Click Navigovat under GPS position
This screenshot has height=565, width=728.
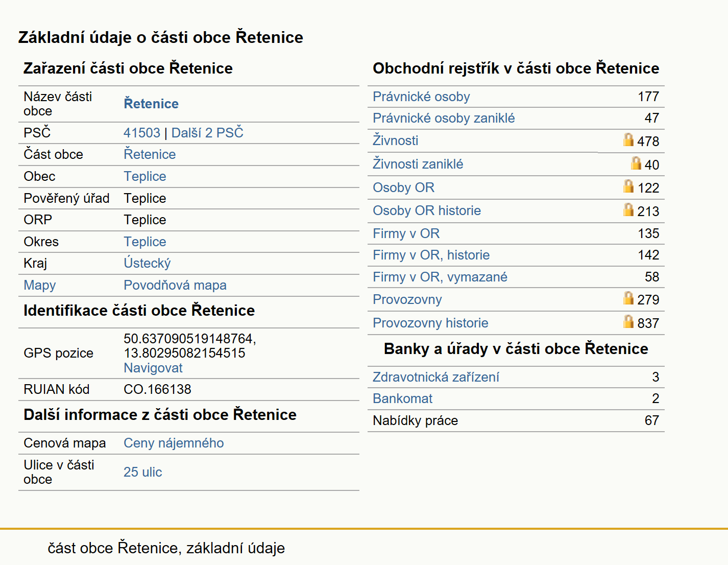coord(153,368)
